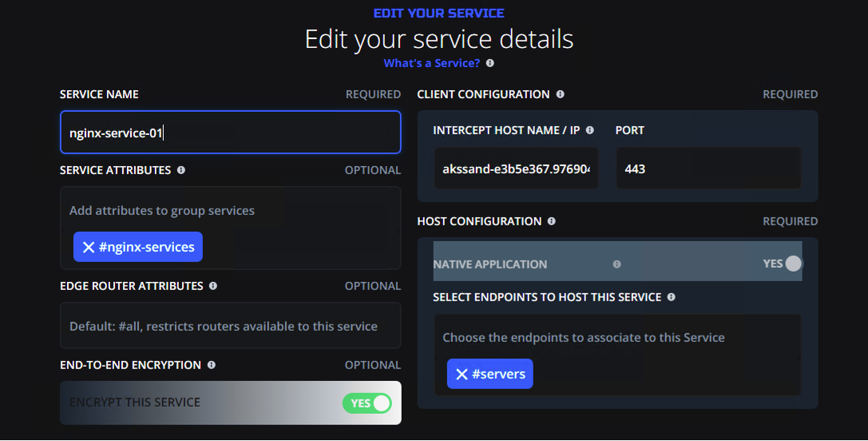Screen dimensions: 868x441
Task: Select the Port field containing 443
Action: 707,169
